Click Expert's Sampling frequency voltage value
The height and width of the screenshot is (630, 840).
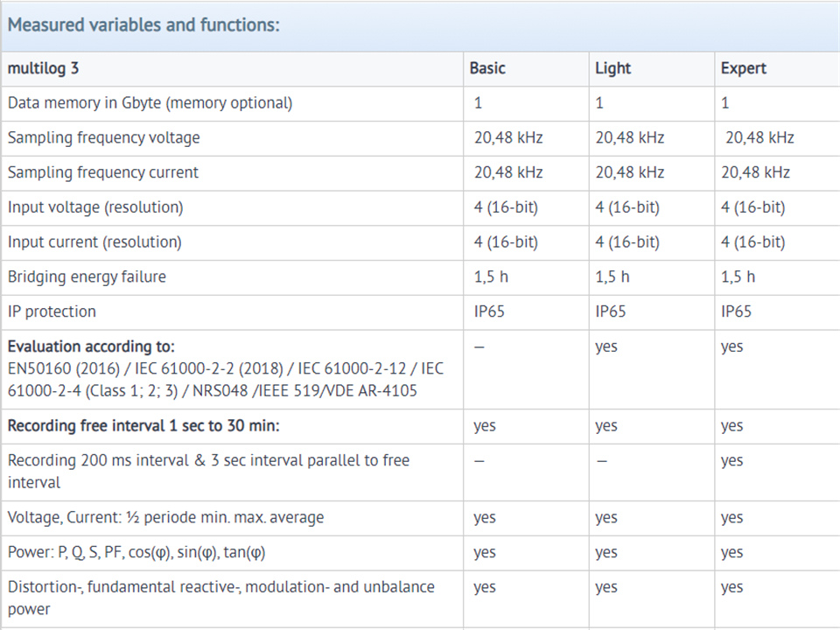click(x=759, y=137)
